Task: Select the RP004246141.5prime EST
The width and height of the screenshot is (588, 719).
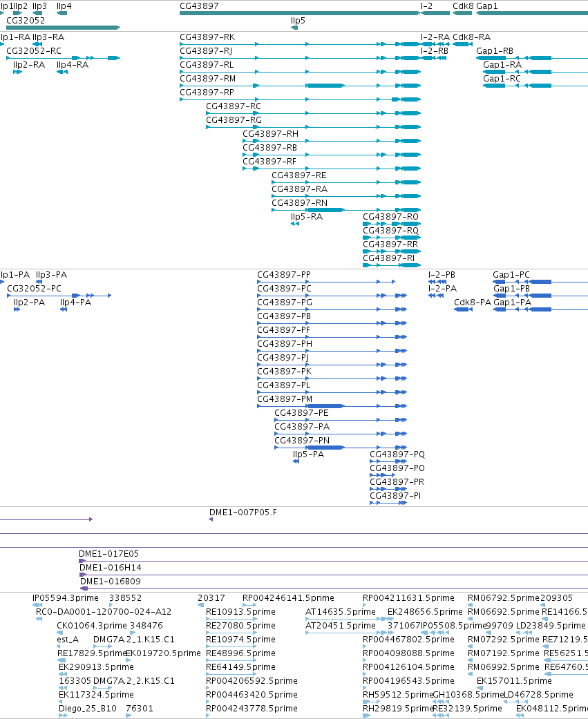Action: pos(289,598)
